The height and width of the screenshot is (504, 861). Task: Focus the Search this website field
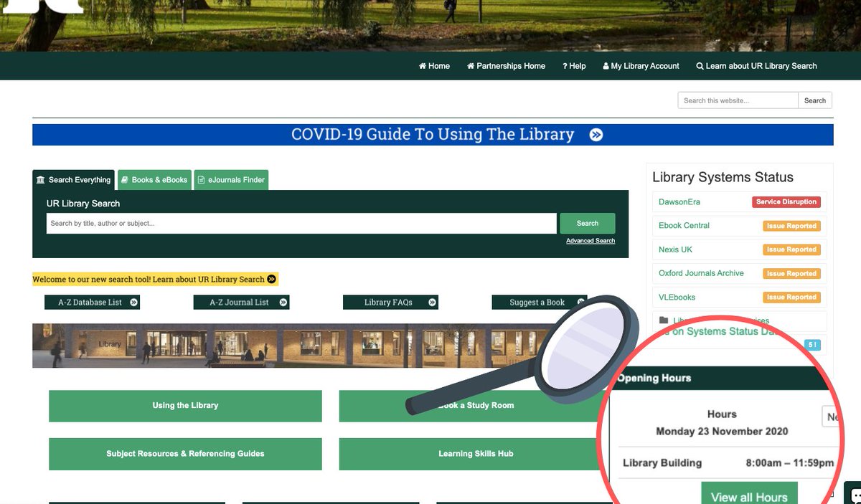tap(738, 100)
